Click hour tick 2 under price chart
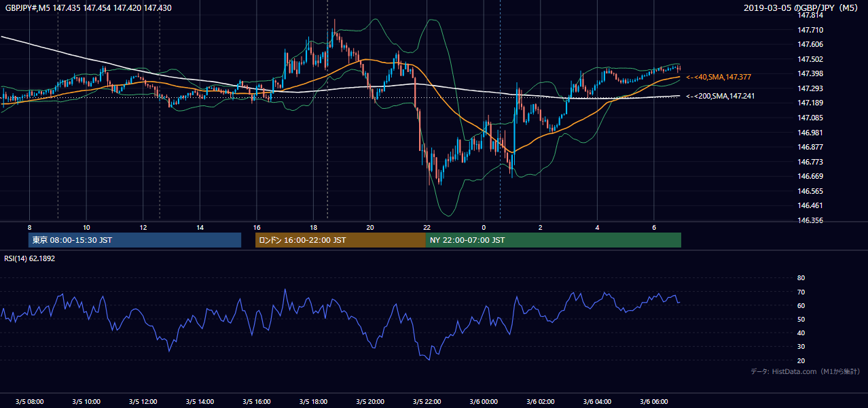 click(x=541, y=226)
